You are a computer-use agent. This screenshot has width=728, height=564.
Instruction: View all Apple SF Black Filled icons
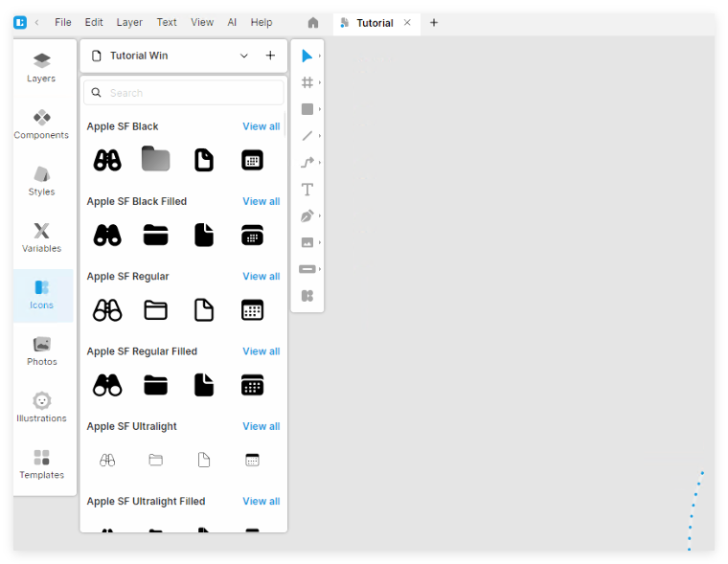(262, 201)
